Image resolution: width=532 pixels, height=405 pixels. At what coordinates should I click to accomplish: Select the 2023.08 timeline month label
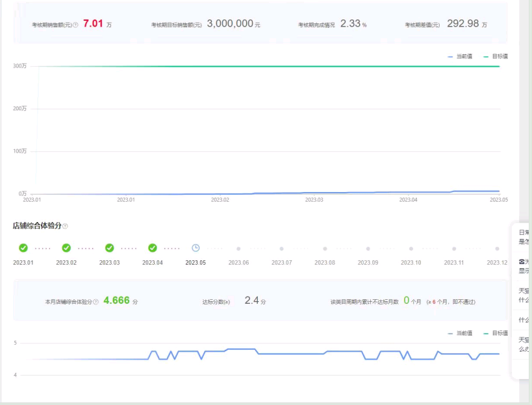[325, 263]
